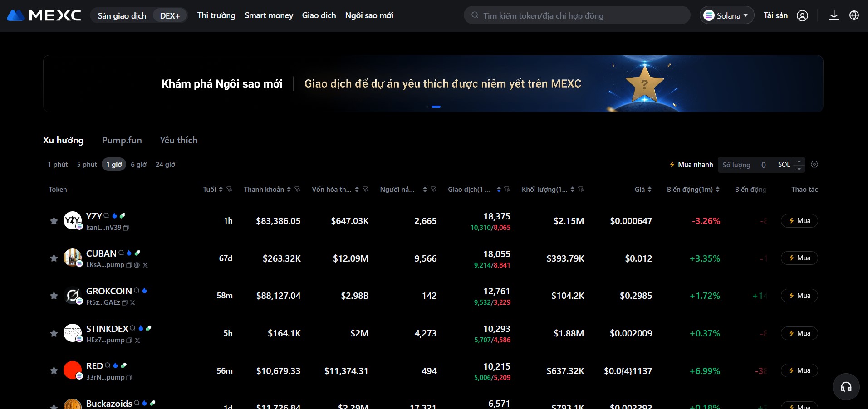
Task: Open the Solana network dropdown
Action: 727,15
